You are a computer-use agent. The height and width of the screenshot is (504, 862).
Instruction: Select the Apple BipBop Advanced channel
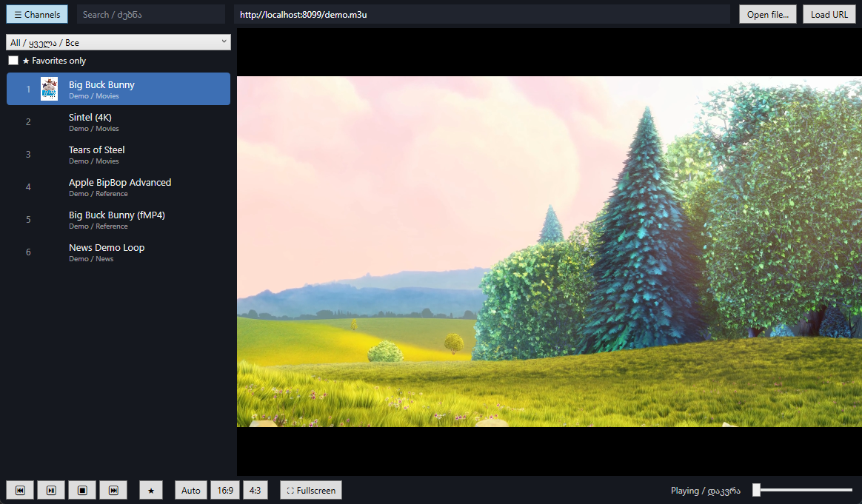pos(118,187)
